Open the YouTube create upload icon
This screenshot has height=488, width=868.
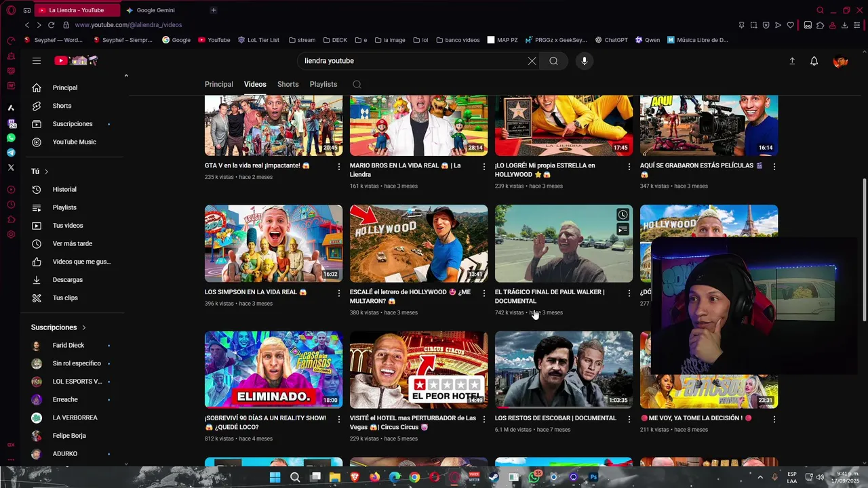(x=792, y=61)
